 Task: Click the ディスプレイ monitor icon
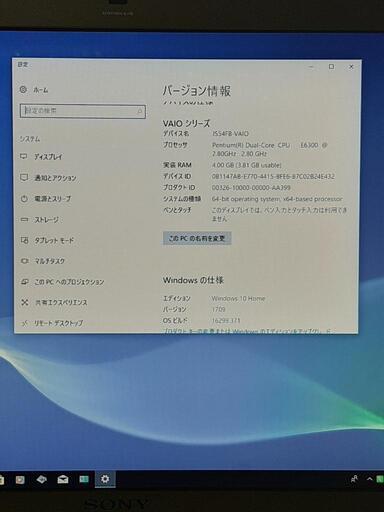[x=23, y=156]
